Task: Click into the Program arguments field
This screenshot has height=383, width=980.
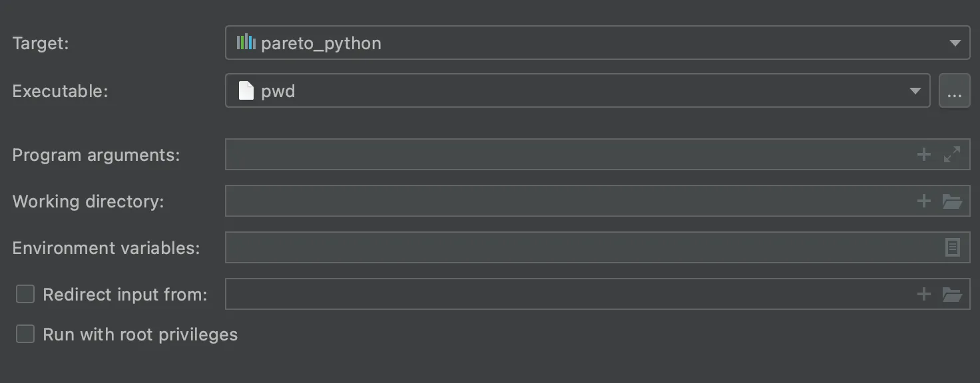Action: tap(566, 155)
